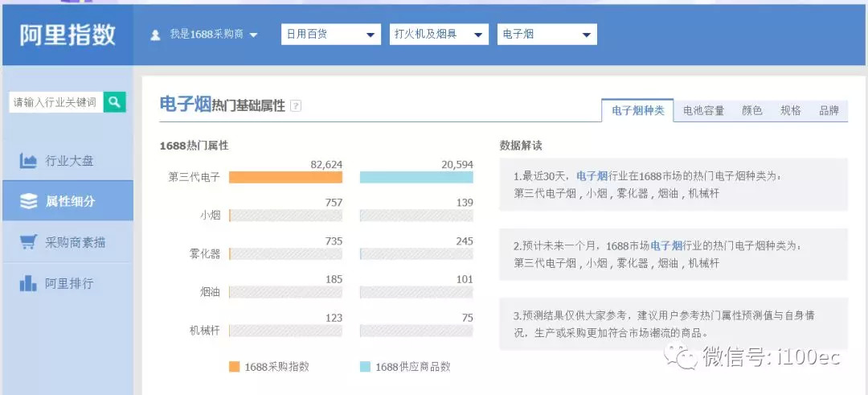Click the 小烟 attribute label
This screenshot has width=868, height=395.
click(x=210, y=216)
